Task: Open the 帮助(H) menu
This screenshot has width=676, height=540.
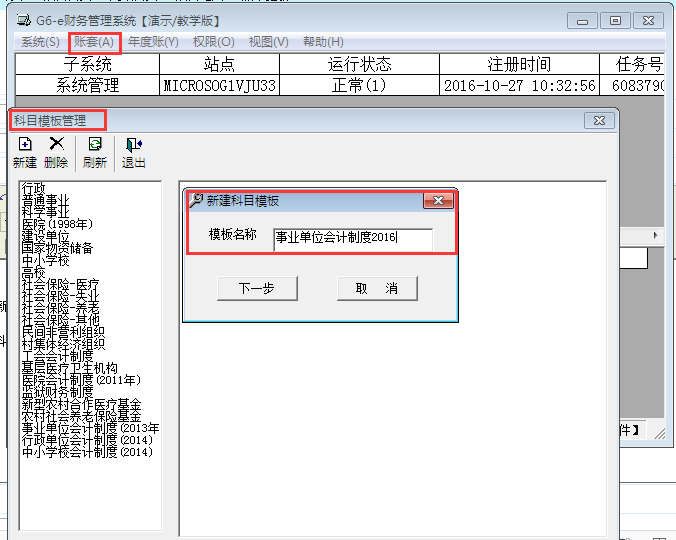Action: coord(322,42)
